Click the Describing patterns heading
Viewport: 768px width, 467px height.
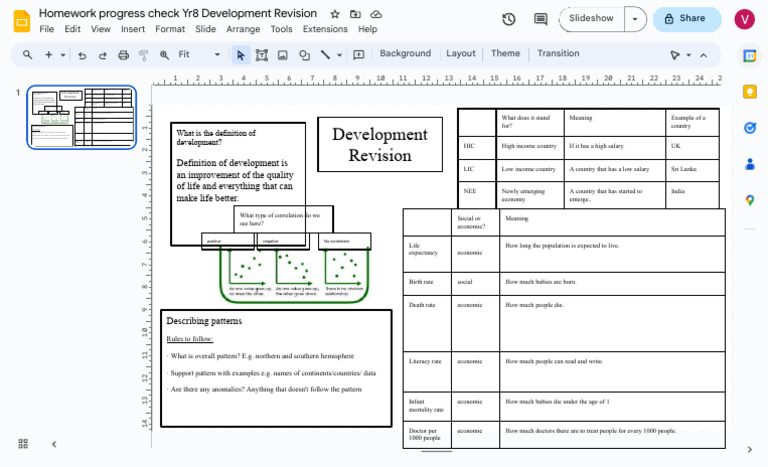pos(204,321)
